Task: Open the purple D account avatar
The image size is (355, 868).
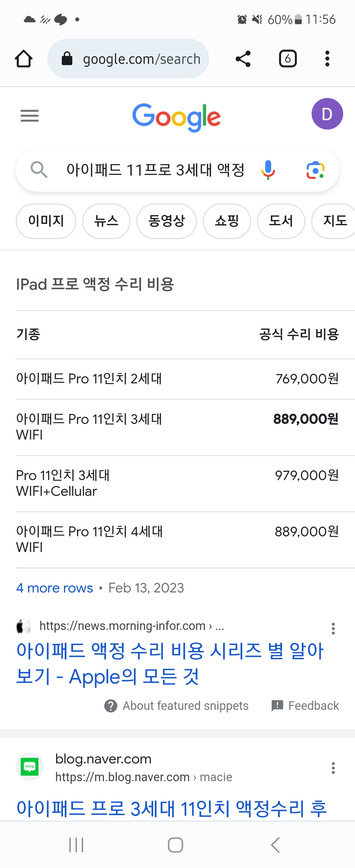Action: coord(327,114)
